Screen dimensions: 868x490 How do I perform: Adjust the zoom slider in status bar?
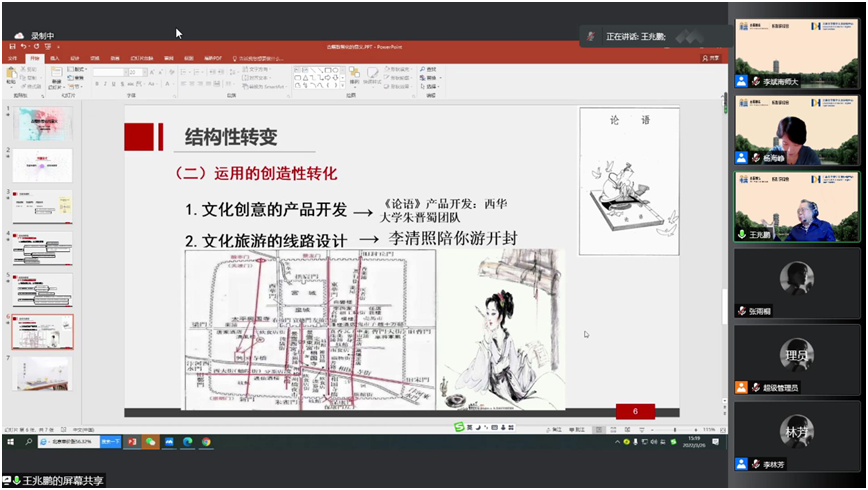(674, 430)
